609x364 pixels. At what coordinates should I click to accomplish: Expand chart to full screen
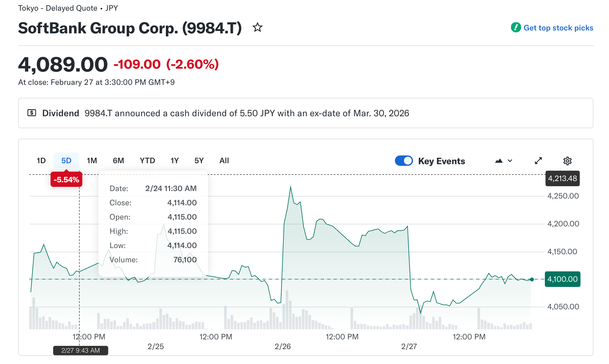538,161
